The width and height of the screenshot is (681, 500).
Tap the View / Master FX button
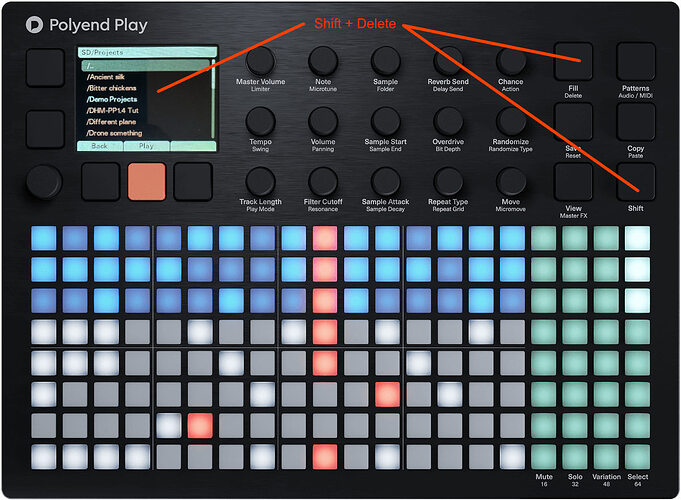pyautogui.click(x=573, y=182)
